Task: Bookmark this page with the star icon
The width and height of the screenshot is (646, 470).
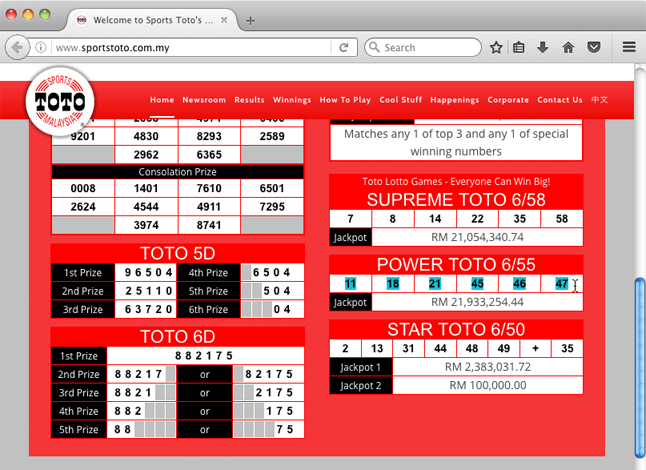Action: (496, 47)
